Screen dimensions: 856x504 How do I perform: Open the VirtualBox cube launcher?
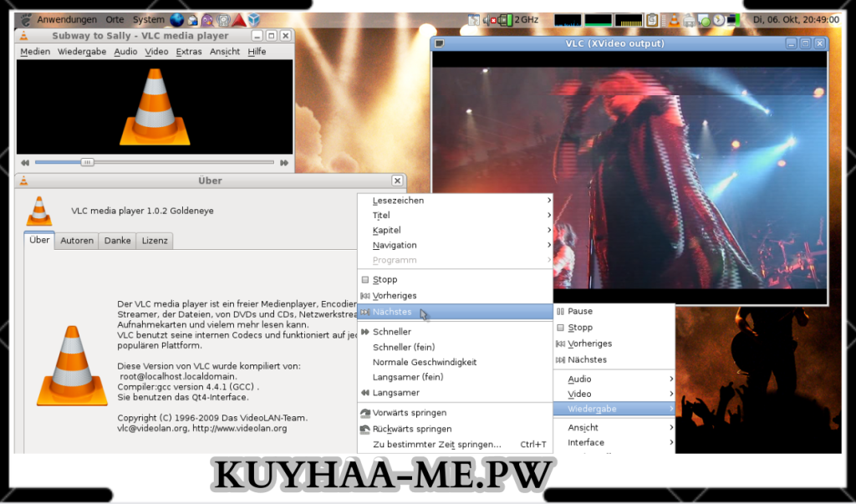pyautogui.click(x=254, y=20)
